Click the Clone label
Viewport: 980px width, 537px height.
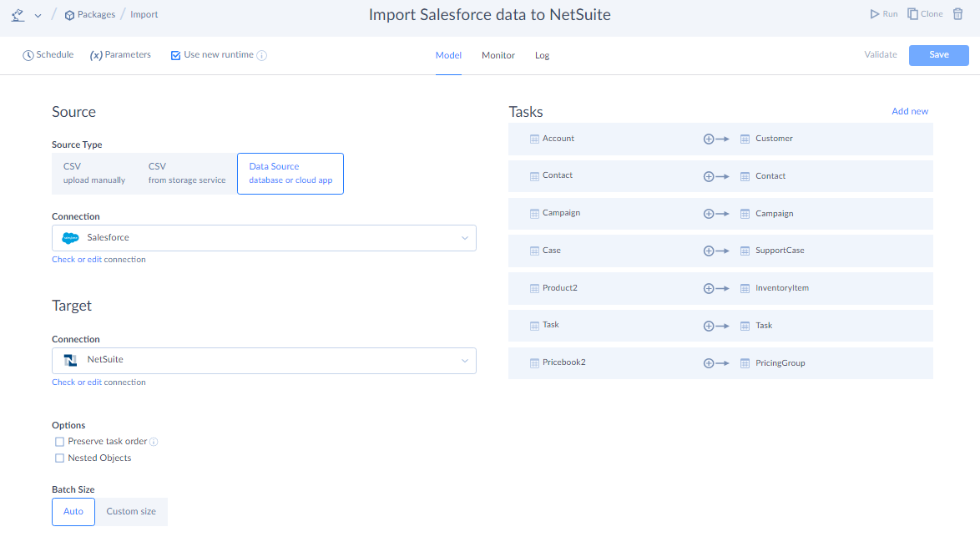click(x=932, y=13)
